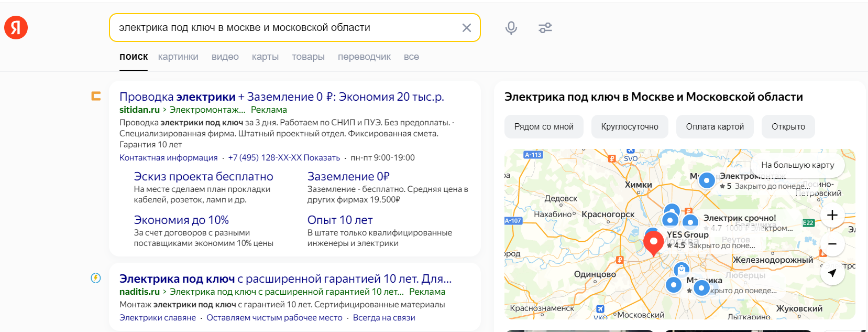The image size is (868, 332).
Task: Click inside the search query field
Action: coord(283,28)
